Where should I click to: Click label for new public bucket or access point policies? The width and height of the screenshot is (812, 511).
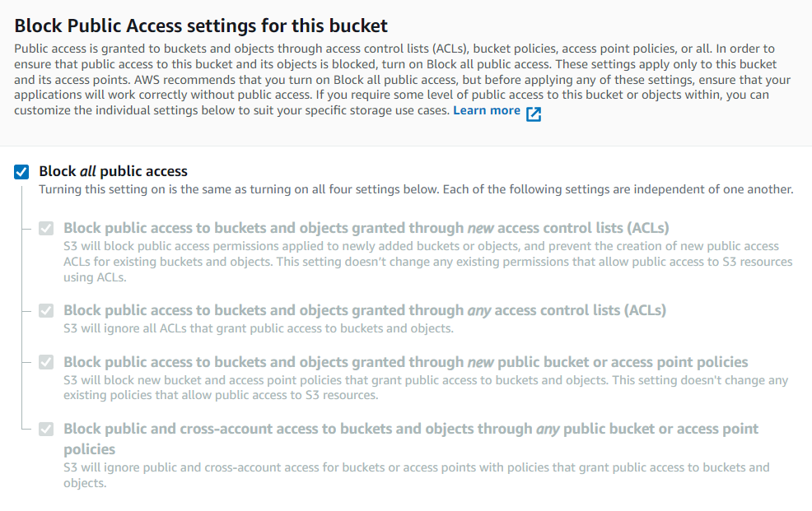pyautogui.click(x=405, y=362)
